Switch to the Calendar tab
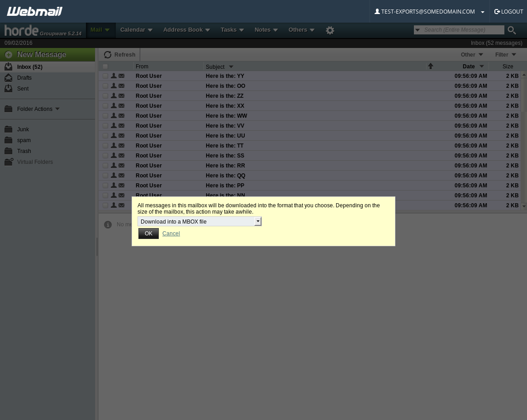Image resolution: width=527 pixels, height=420 pixels. [x=133, y=30]
